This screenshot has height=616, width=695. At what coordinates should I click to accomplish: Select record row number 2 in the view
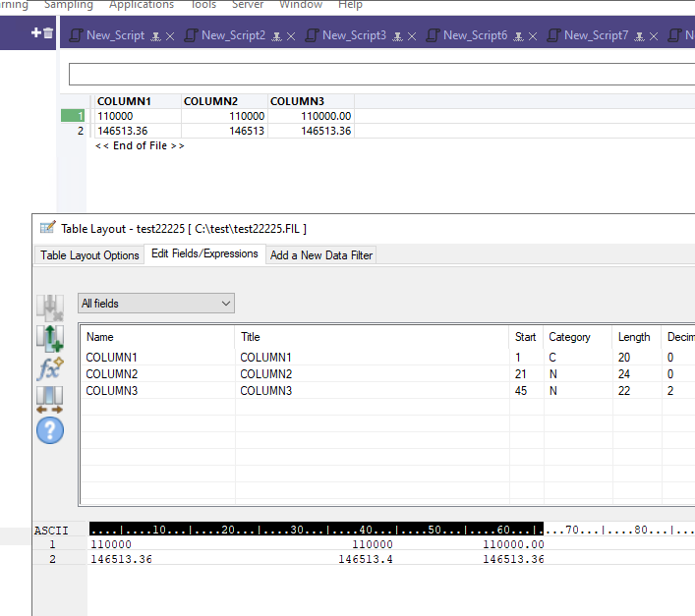pos(73,131)
